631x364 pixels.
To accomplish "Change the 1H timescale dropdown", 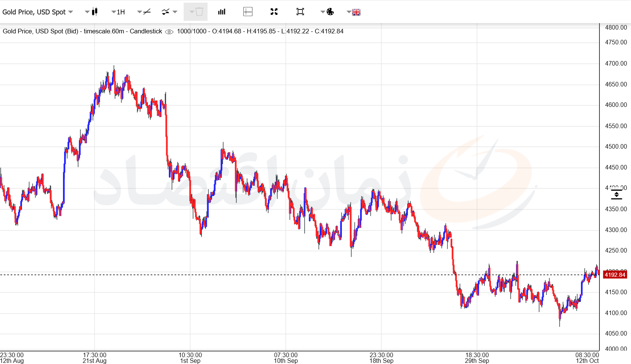I will 118,12.
